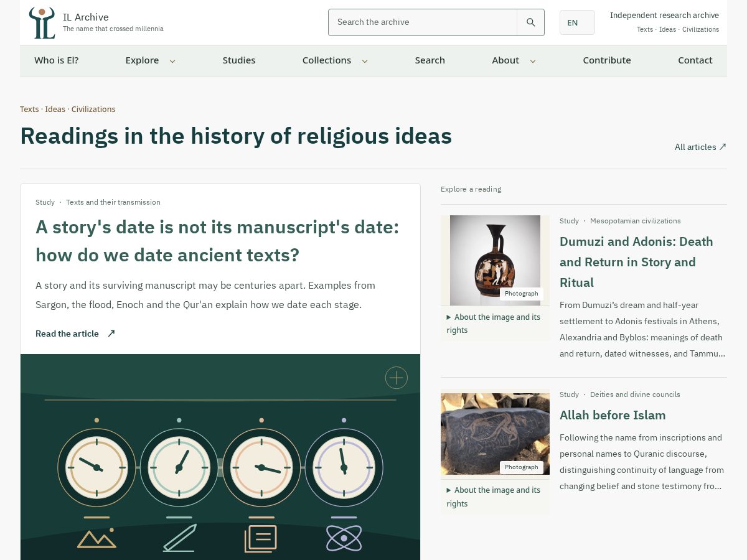The width and height of the screenshot is (747, 560).
Task: Click the Dumuzi article summary paragraph
Action: [x=642, y=329]
